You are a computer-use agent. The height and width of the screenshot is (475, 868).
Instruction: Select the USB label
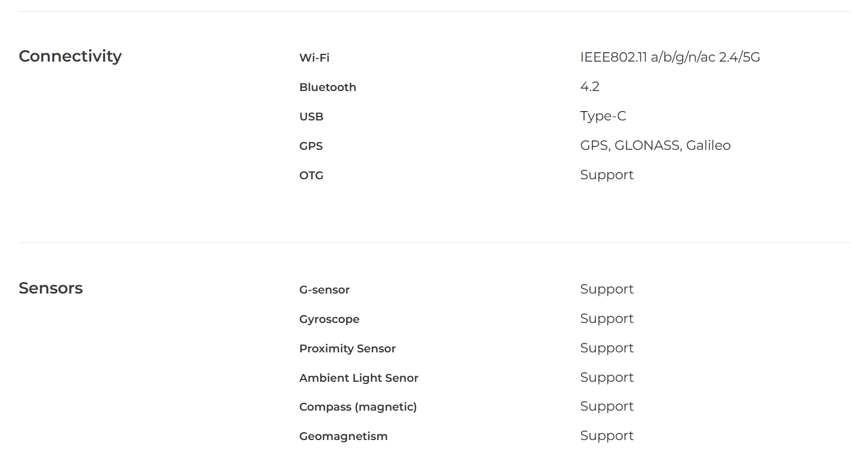pos(311,117)
